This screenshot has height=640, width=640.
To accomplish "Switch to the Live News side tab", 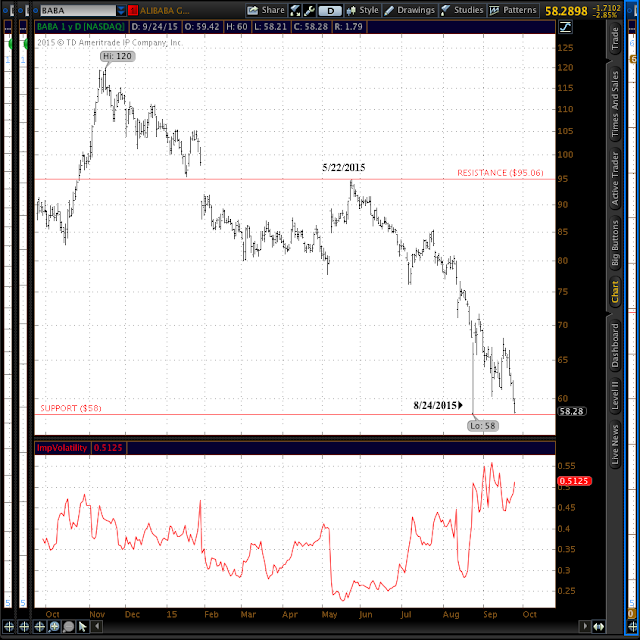I will click(615, 444).
